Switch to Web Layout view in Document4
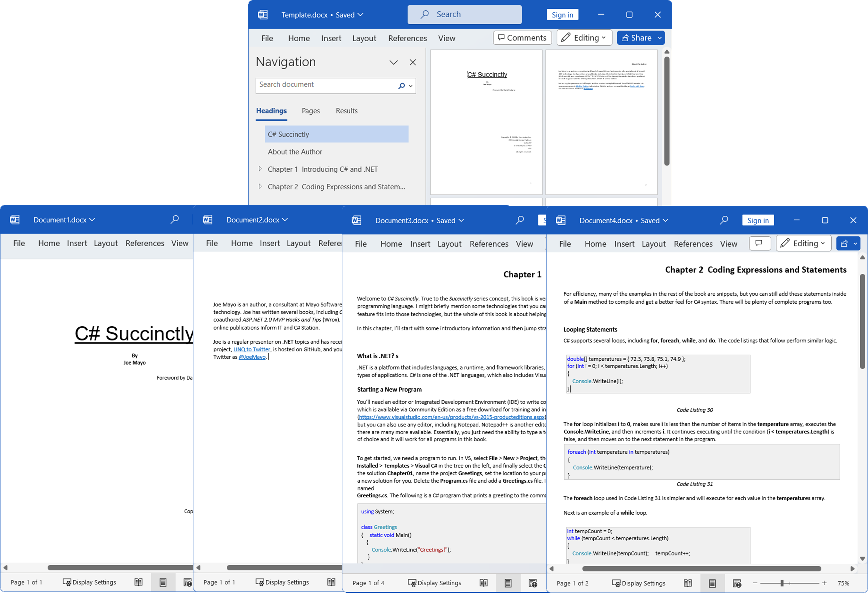Screen dimensions: 868x593 tap(737, 583)
